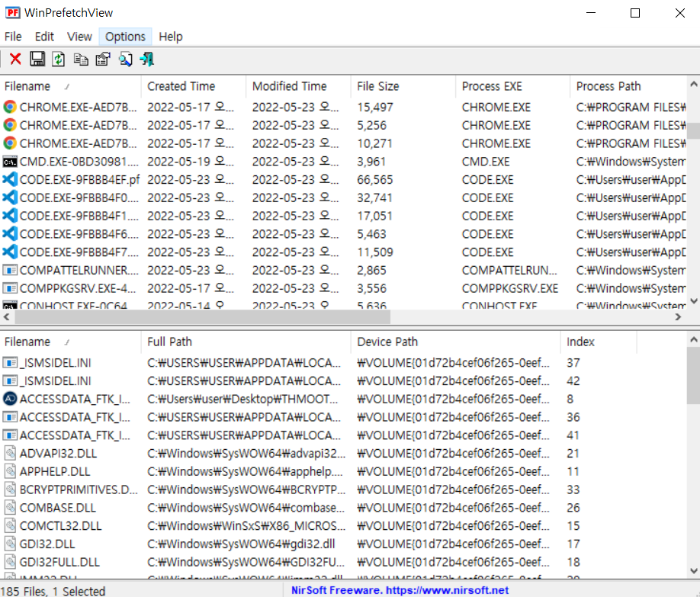This screenshot has height=597, width=700.
Task: Select GDI32.DLL filename in lower list
Action: pos(47,544)
